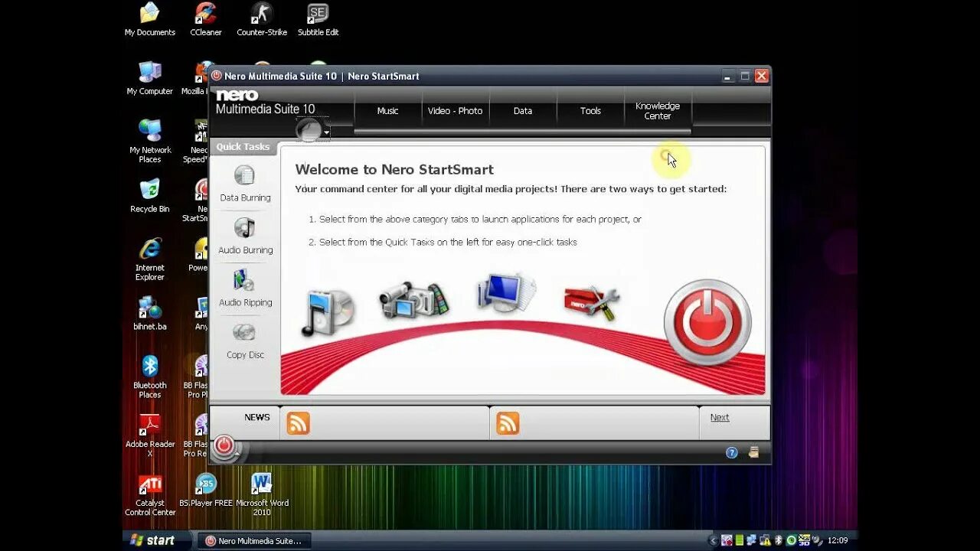Viewport: 980px width, 551px height.
Task: Click the Welcome to Nero StartSmart heading
Action: tap(394, 169)
